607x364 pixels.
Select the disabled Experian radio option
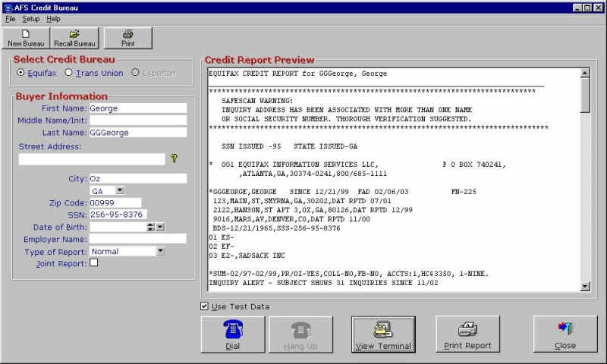tap(135, 72)
